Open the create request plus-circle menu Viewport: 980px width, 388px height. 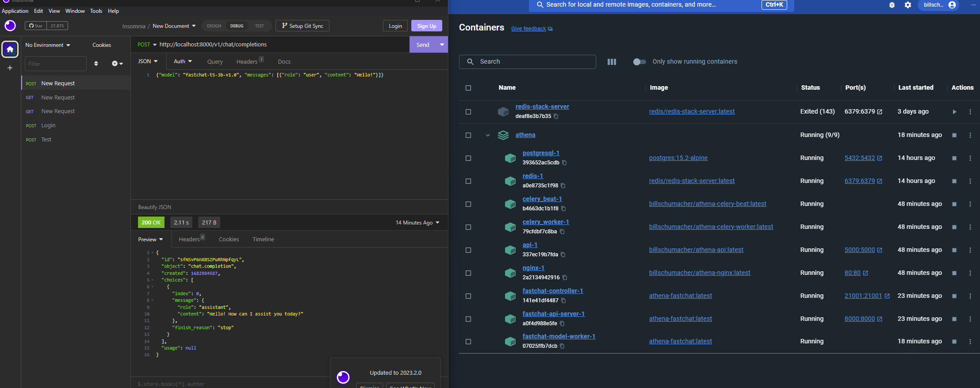(117, 64)
